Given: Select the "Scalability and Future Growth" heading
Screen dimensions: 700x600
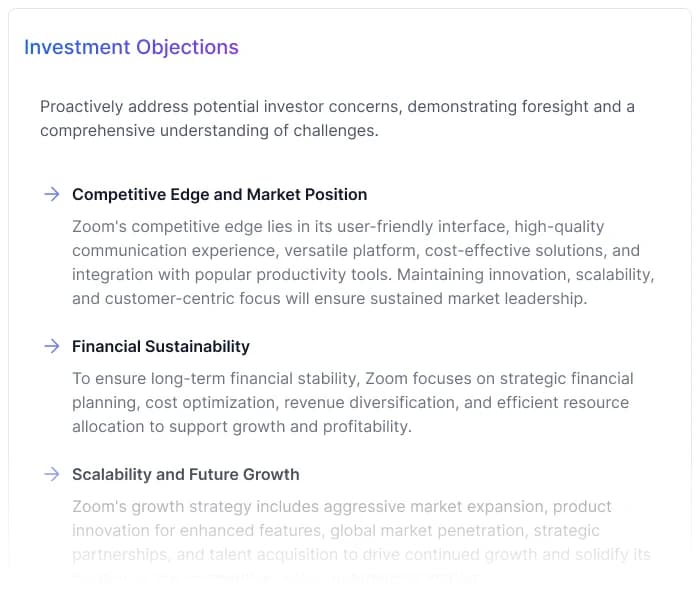Looking at the screenshot, I should 185,474.
